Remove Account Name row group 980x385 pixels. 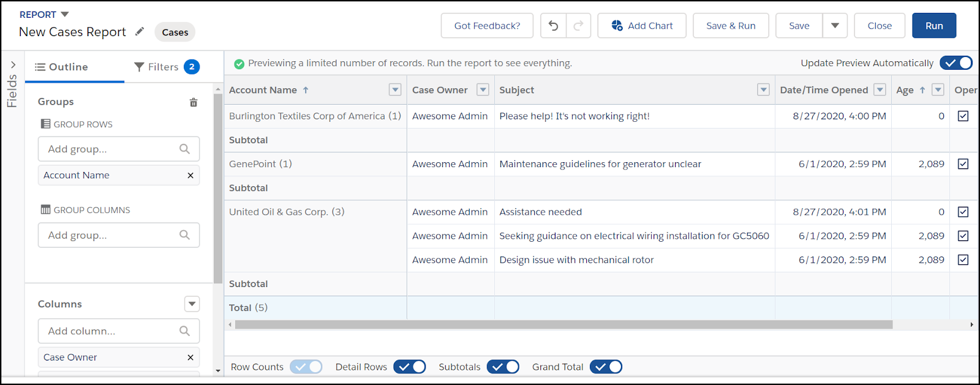coord(190,176)
